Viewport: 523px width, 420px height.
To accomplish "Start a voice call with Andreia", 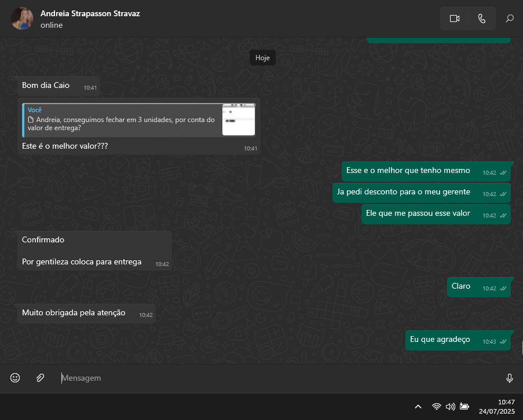I will click(482, 19).
